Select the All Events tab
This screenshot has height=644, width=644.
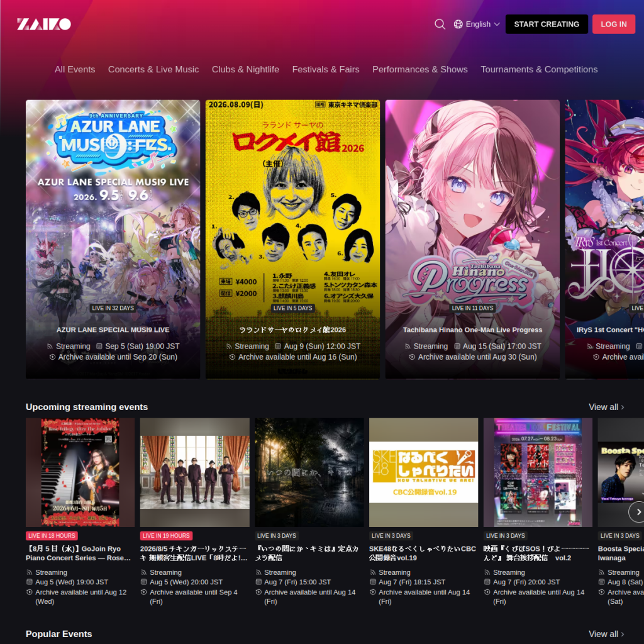coord(75,69)
